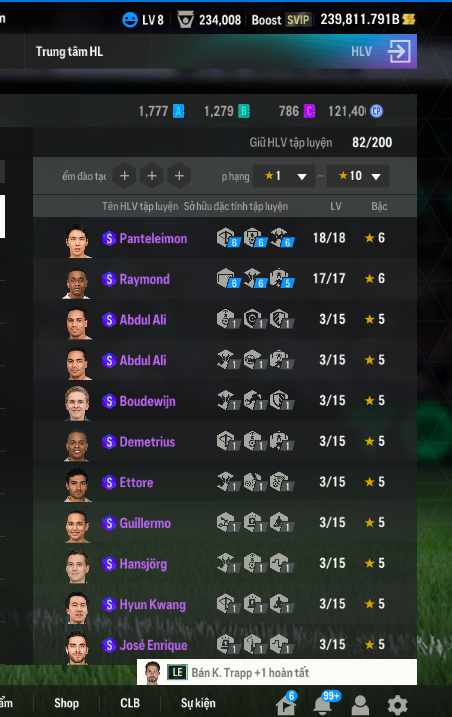Click the blue CP currency icon
Screen dimensions: 452x717
377,111
